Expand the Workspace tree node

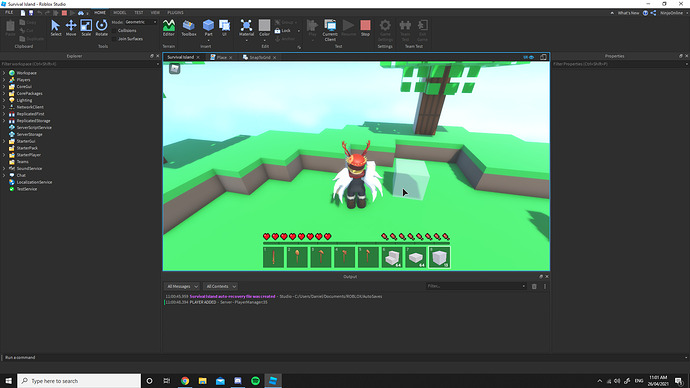point(4,73)
